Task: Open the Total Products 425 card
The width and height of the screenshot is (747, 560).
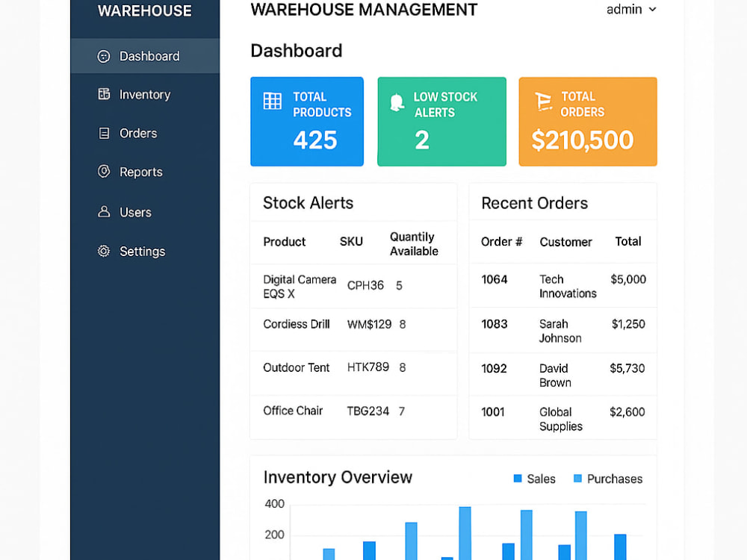Action: pyautogui.click(x=307, y=122)
